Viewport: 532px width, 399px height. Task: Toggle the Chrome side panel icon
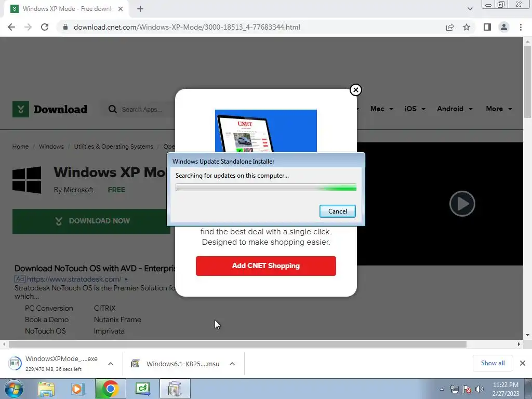(x=487, y=27)
